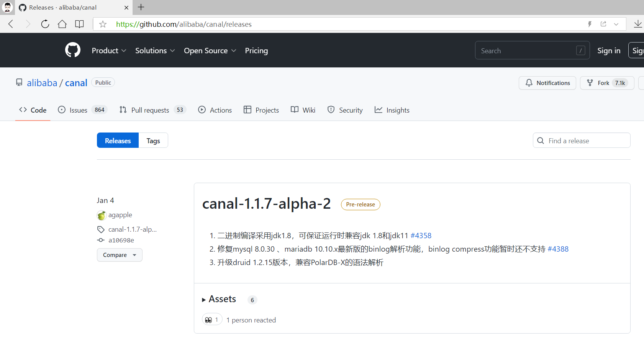Click the Notifications bell button
This screenshot has width=644, height=342.
pyautogui.click(x=547, y=83)
